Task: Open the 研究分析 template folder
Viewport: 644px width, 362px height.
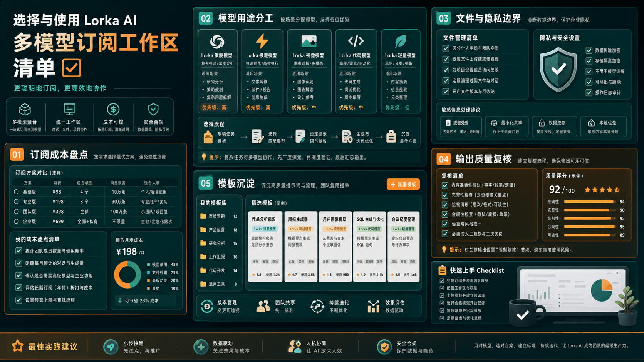Action: pyautogui.click(x=219, y=243)
